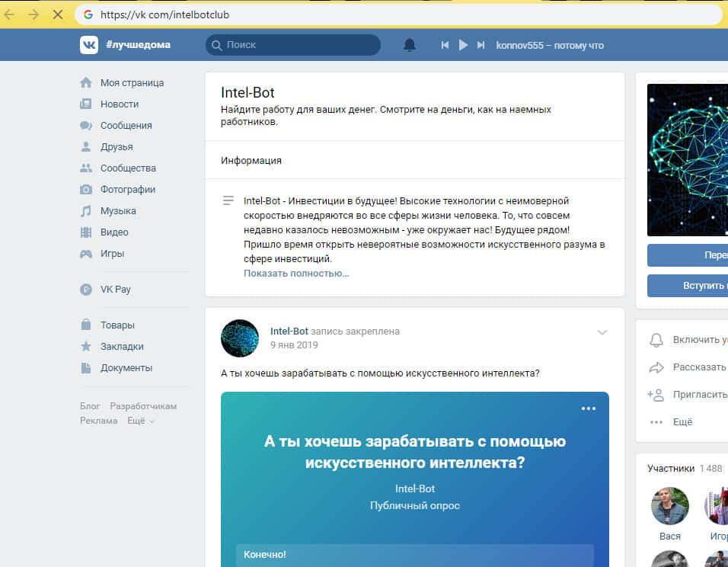Open poll three-dots menu
The image size is (728, 567).
coord(589,408)
